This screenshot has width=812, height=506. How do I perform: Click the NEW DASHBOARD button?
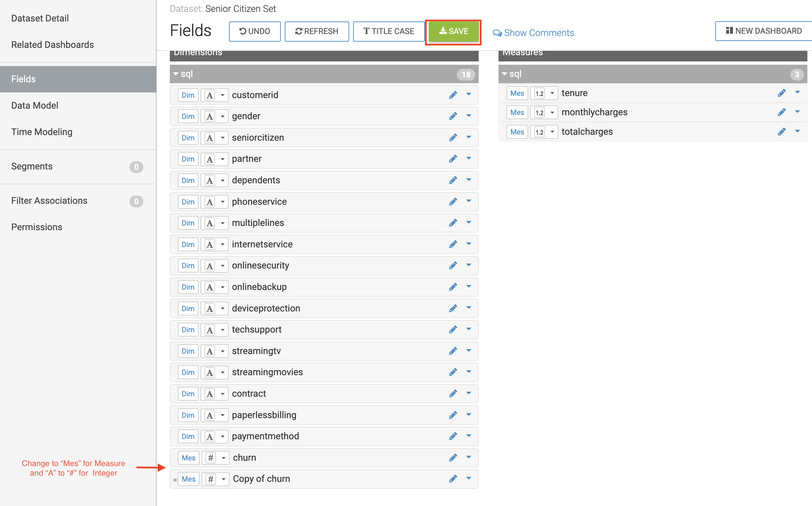point(763,31)
